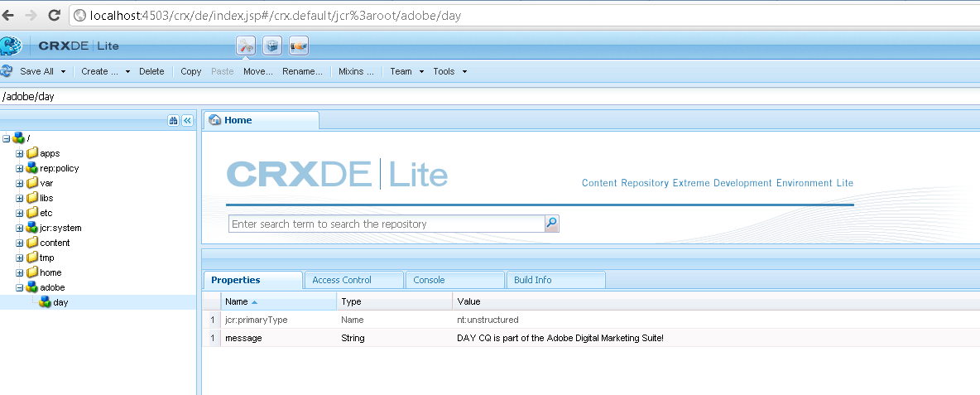Open Tools dropdown arrow
980x395 pixels.
pyautogui.click(x=464, y=71)
